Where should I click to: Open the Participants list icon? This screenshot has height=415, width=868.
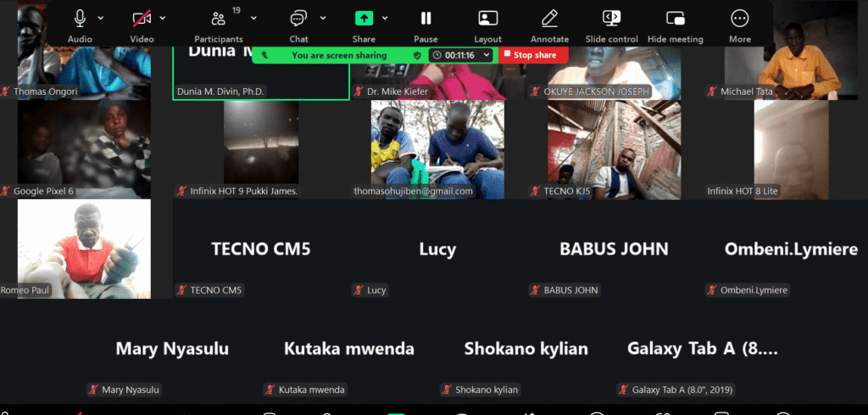[x=218, y=19]
